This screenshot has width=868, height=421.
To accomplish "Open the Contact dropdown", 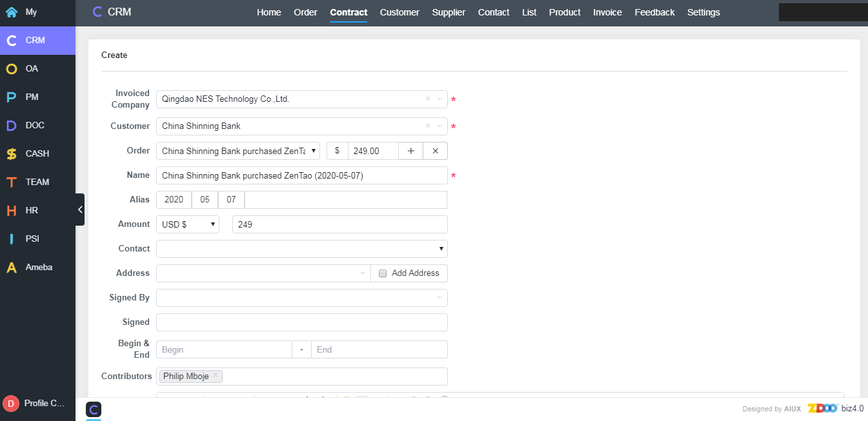I will pos(302,249).
